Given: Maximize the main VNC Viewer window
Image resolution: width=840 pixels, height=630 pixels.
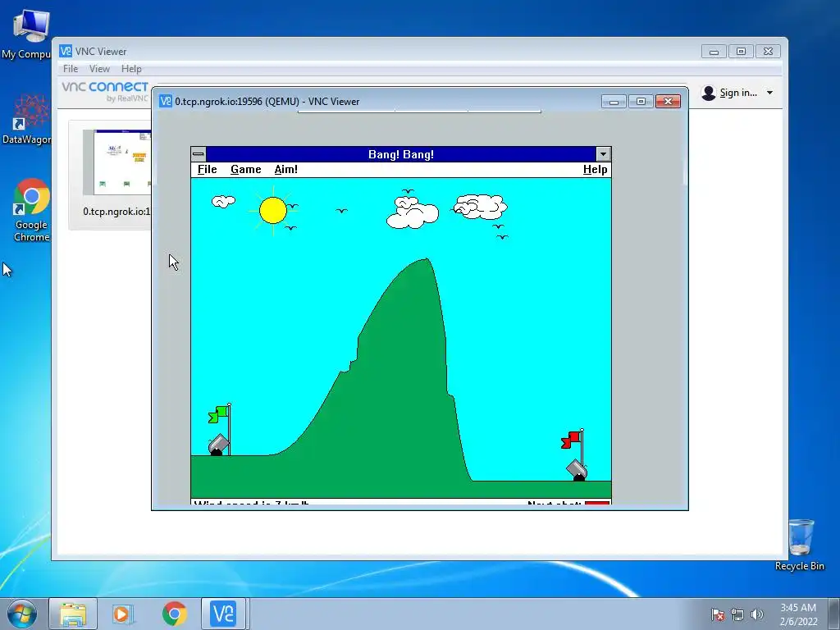Looking at the screenshot, I should (741, 52).
